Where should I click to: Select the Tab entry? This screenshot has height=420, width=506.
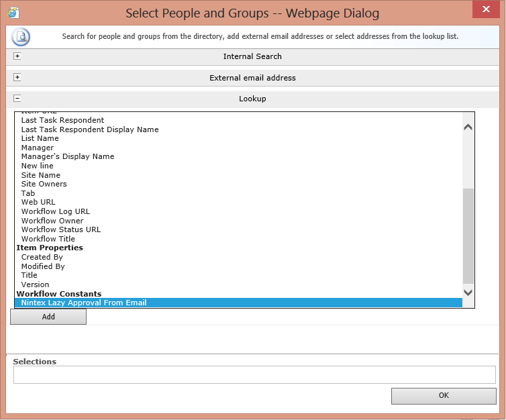[x=28, y=193]
